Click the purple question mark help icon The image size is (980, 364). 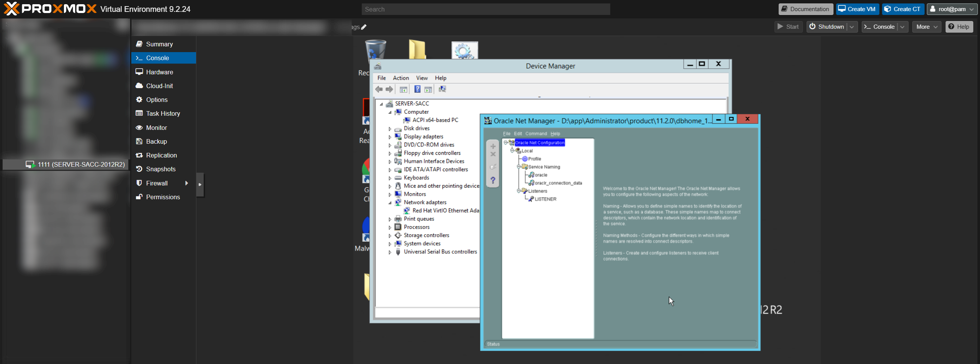click(x=493, y=180)
